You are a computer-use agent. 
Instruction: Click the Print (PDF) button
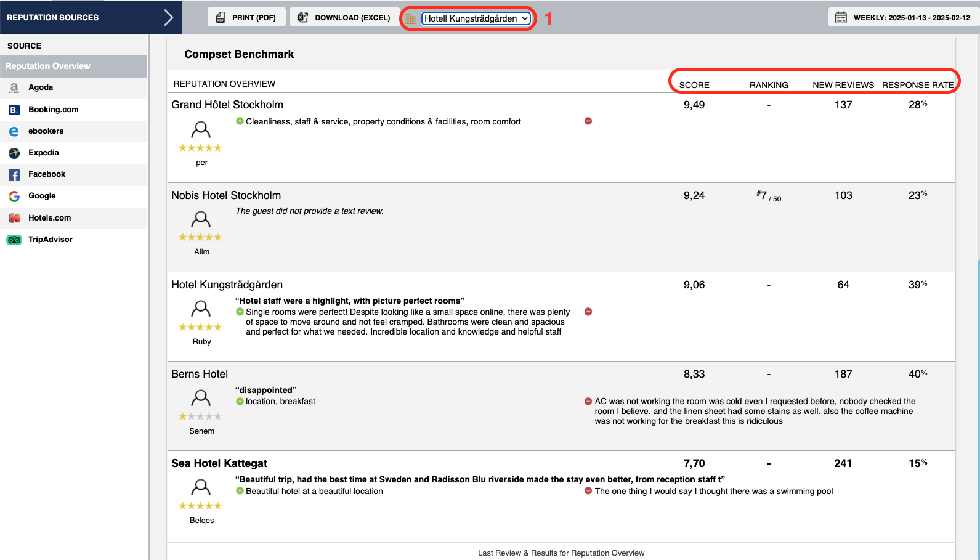pyautogui.click(x=246, y=17)
